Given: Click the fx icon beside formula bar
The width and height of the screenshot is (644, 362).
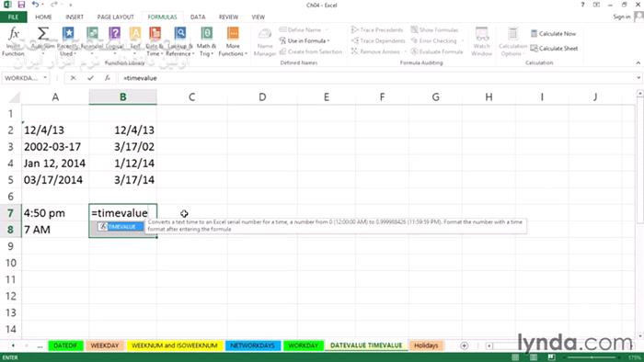Looking at the screenshot, I should click(x=108, y=78).
